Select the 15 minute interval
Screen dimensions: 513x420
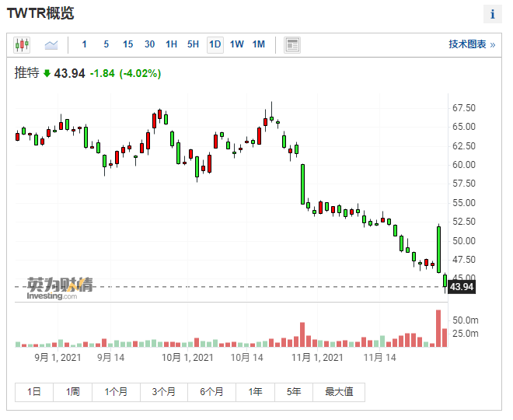tap(128, 44)
